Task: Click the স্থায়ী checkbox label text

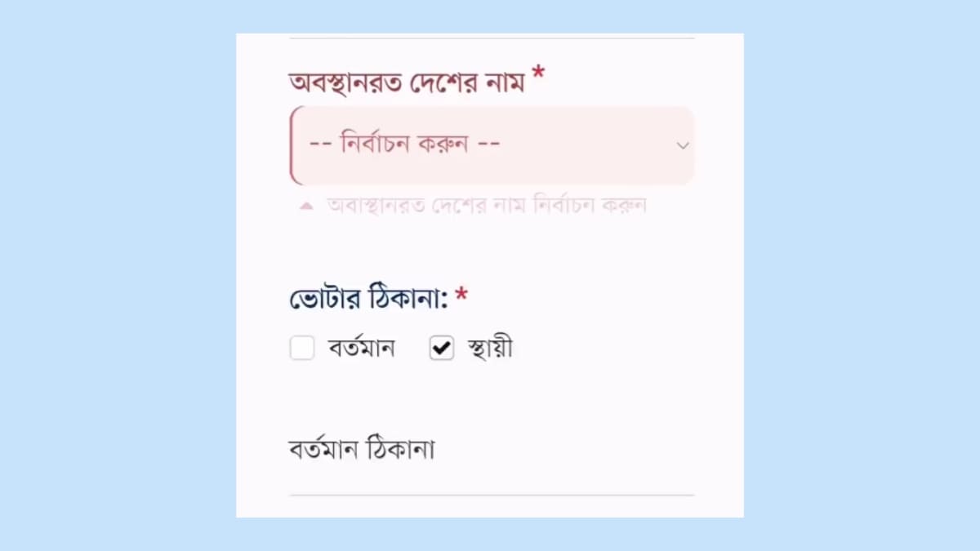Action: pyautogui.click(x=490, y=348)
